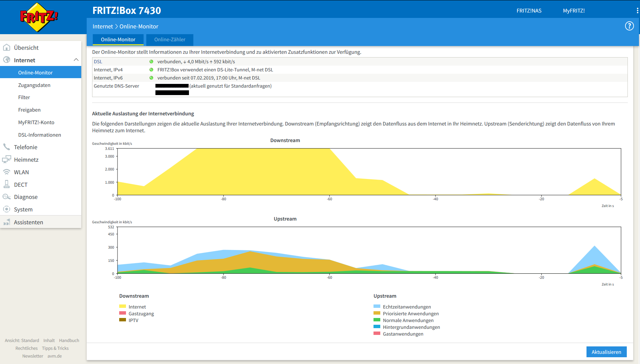
Task: Open the avm.de footer link
Action: click(55, 356)
